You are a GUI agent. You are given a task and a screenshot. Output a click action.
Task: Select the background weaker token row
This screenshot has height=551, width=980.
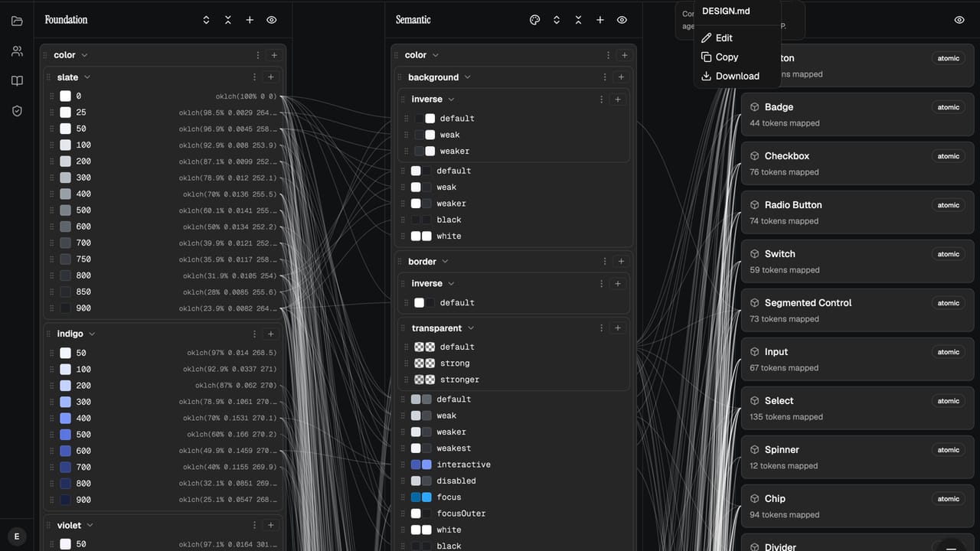point(515,204)
